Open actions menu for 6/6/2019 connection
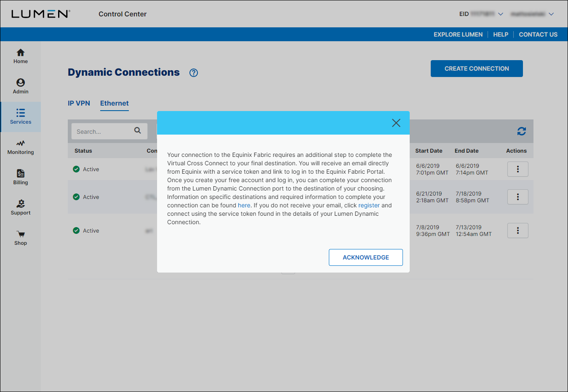 tap(518, 169)
